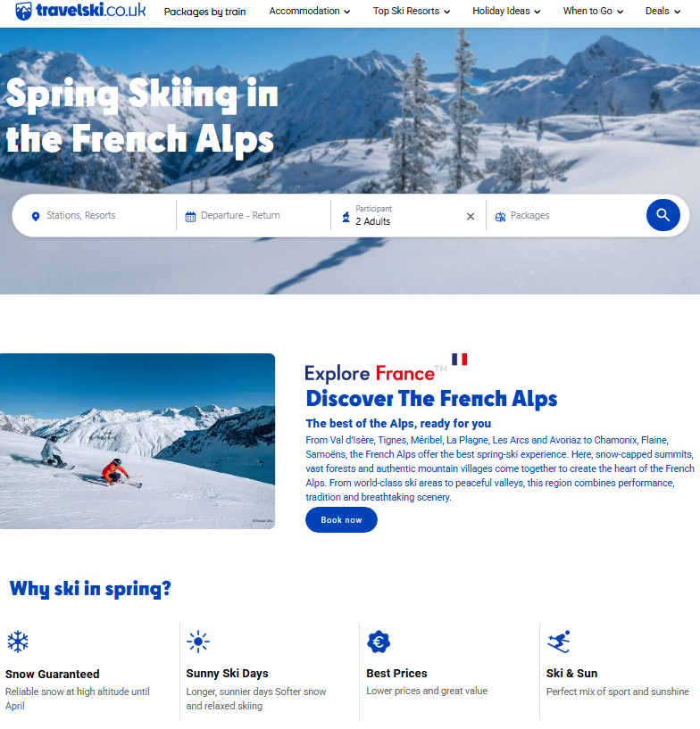Click the skier Ski & Sun icon
This screenshot has width=700, height=729.
(x=559, y=641)
